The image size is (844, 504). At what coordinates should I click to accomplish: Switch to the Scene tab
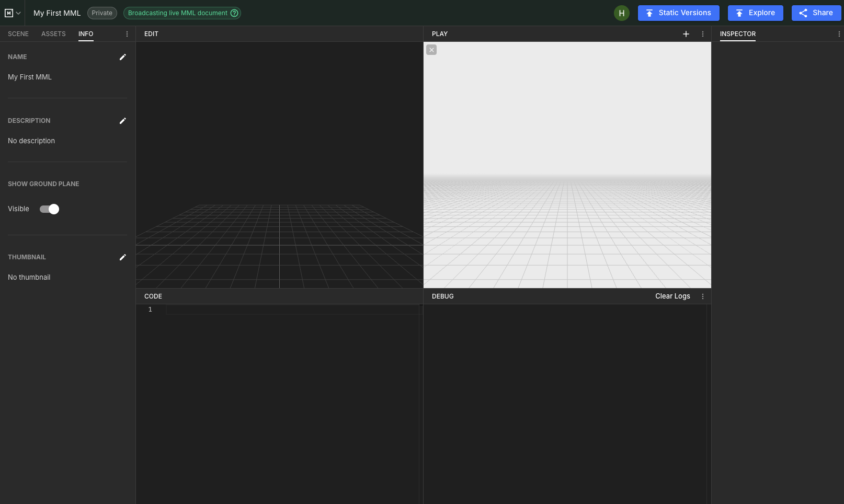coord(18,34)
